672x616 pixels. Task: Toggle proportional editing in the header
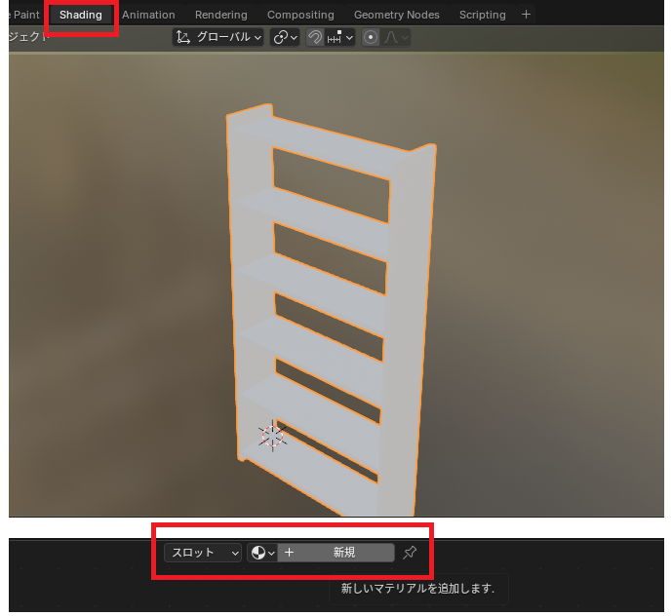click(371, 37)
